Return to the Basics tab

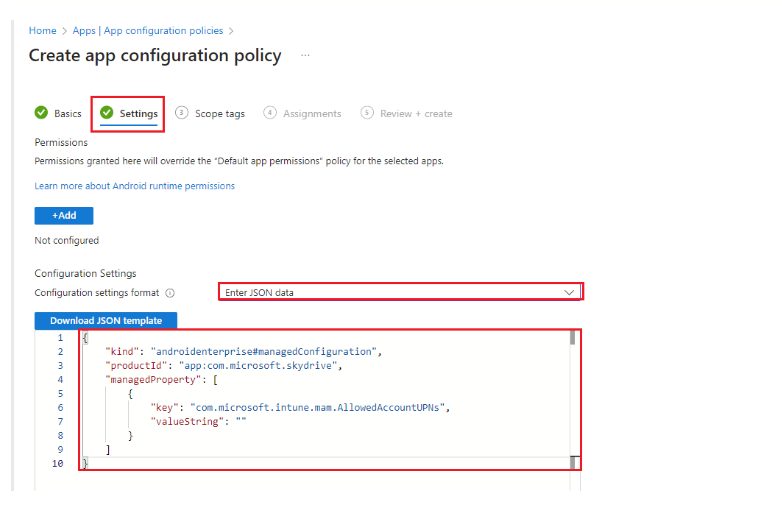point(67,114)
